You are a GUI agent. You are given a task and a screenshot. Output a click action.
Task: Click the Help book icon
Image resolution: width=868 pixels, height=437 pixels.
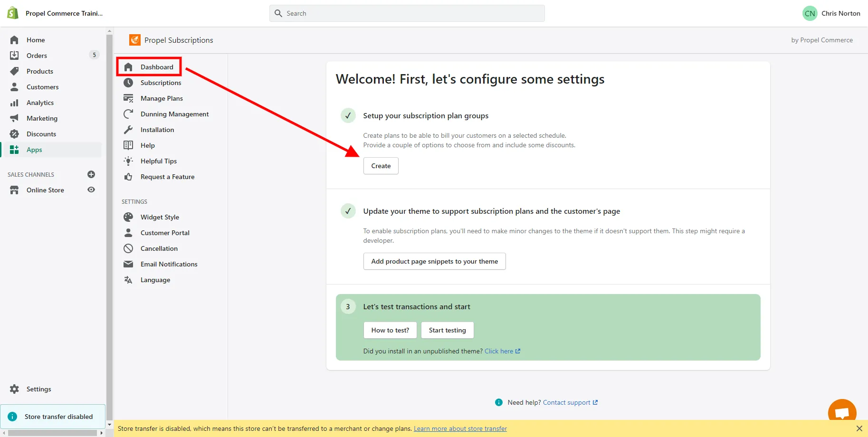[x=128, y=145]
